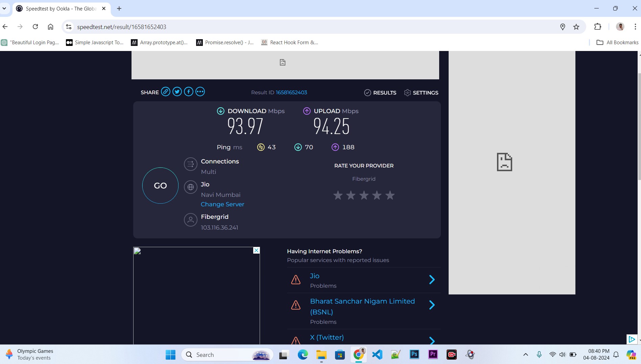Viewport: 641px width, 364px height.
Task: Copy the share link icon
Action: point(165,92)
